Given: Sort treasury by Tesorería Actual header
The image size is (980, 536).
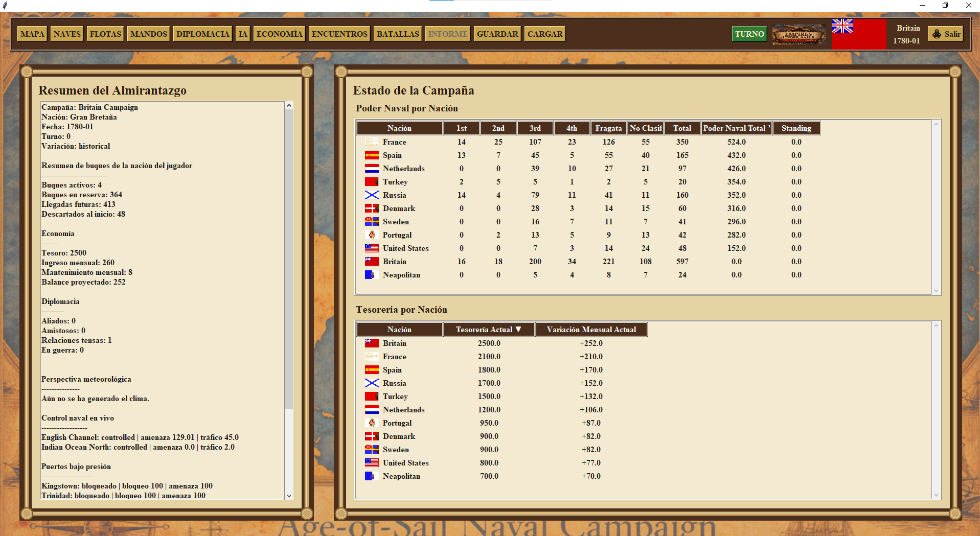Looking at the screenshot, I should coord(489,330).
